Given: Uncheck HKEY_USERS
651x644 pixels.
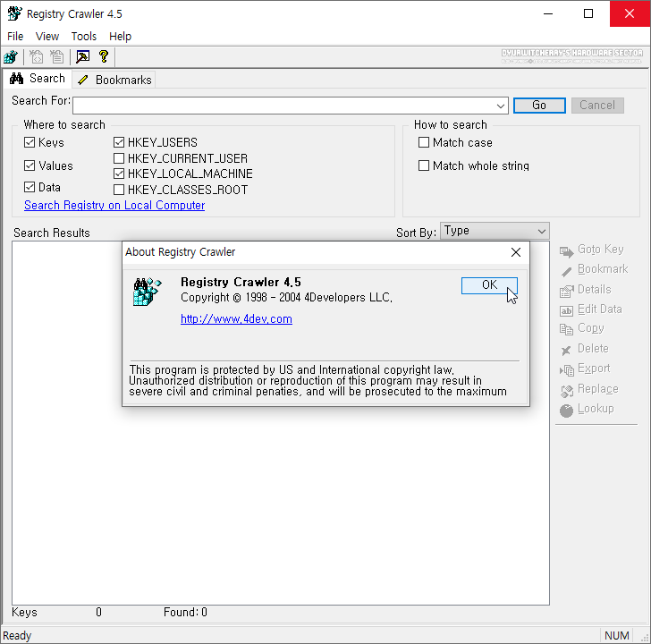Looking at the screenshot, I should tap(119, 142).
